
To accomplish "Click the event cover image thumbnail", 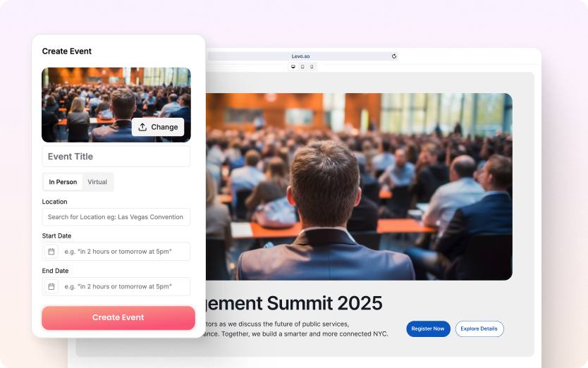I will pyautogui.click(x=116, y=104).
